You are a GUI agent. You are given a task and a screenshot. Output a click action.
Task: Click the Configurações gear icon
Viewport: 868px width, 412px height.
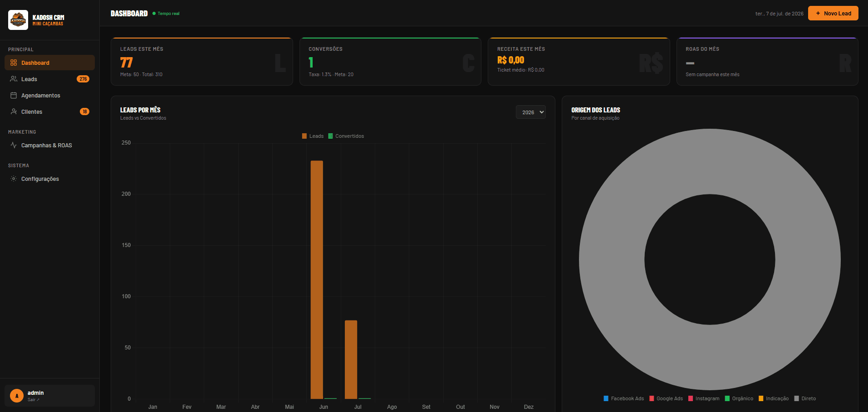pos(14,179)
